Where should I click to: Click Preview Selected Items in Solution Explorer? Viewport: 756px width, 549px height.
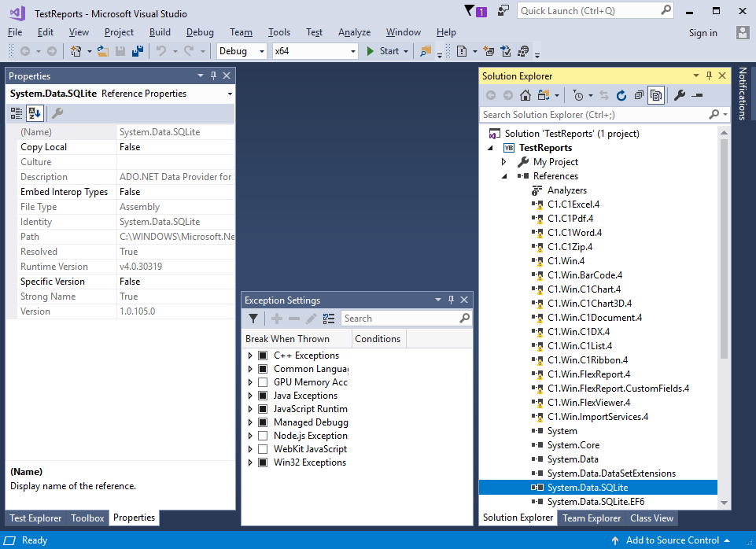[697, 95]
